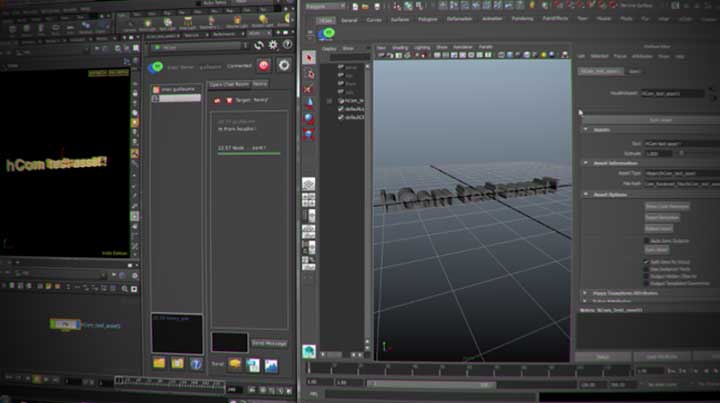Collapse the Asset Options section
This screenshot has width=720, height=403.
586,194
